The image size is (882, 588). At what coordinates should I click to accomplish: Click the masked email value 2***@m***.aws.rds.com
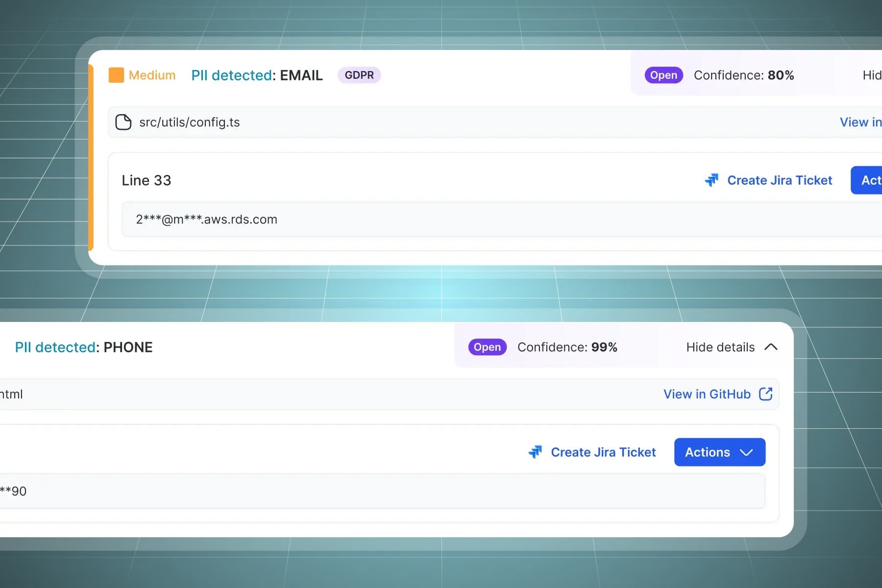pos(206,219)
